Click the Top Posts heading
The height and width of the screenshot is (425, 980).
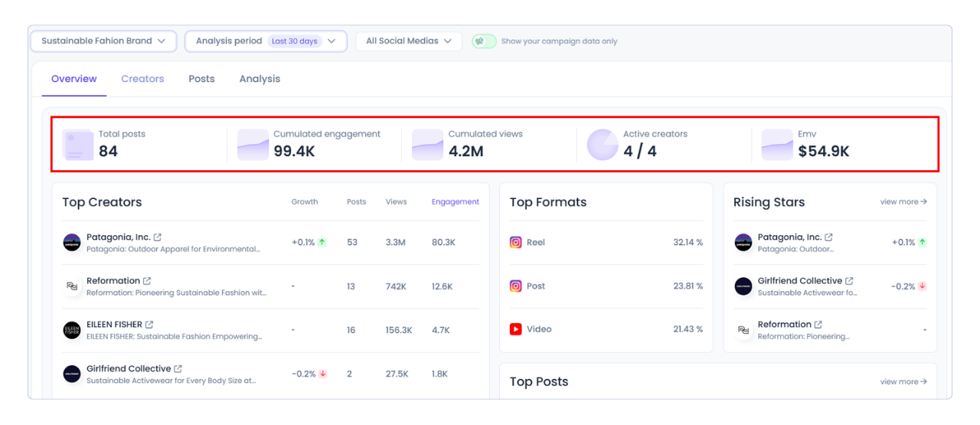tap(539, 381)
